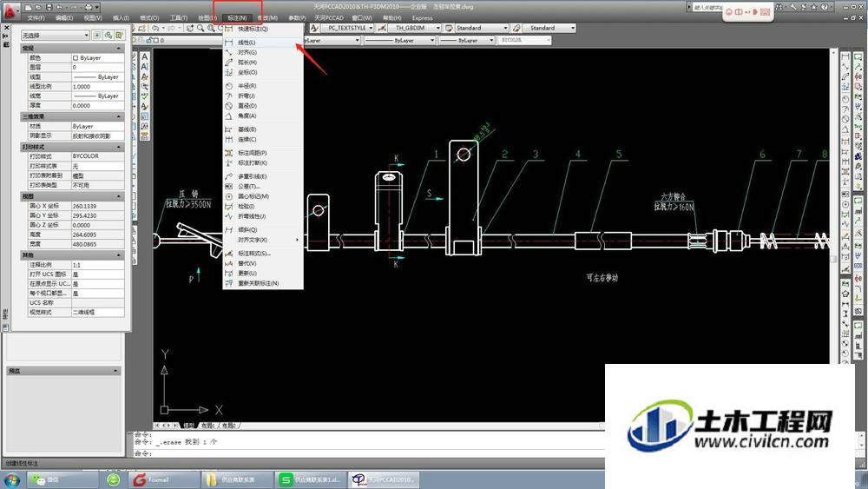Click the 颜色 ByLayer color swatch value
868x489 pixels.
pyautogui.click(x=97, y=57)
